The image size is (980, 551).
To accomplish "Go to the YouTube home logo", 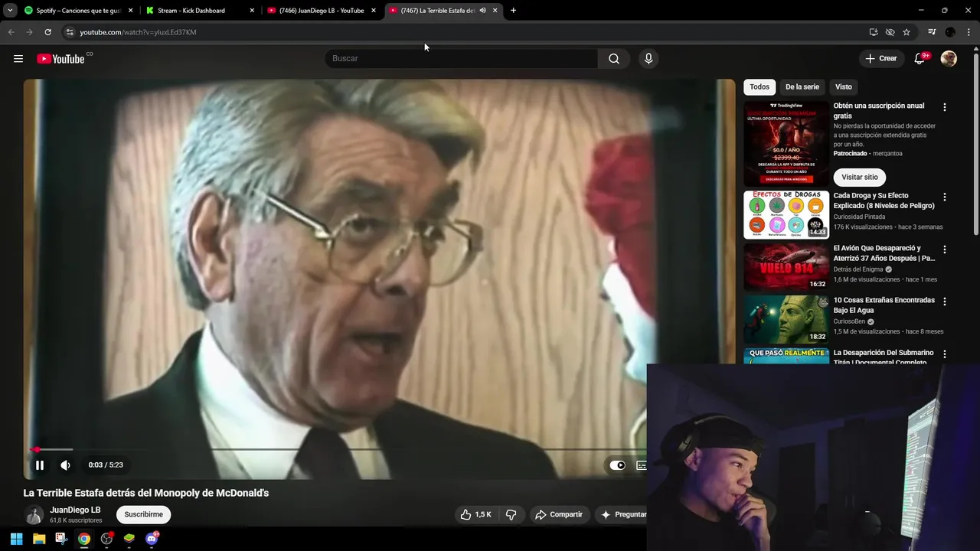I will (60, 59).
